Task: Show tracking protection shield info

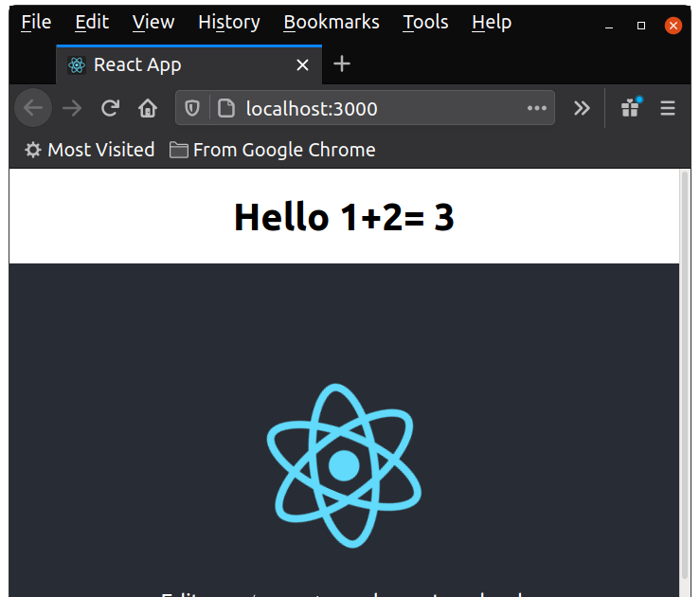Action: 192,108
